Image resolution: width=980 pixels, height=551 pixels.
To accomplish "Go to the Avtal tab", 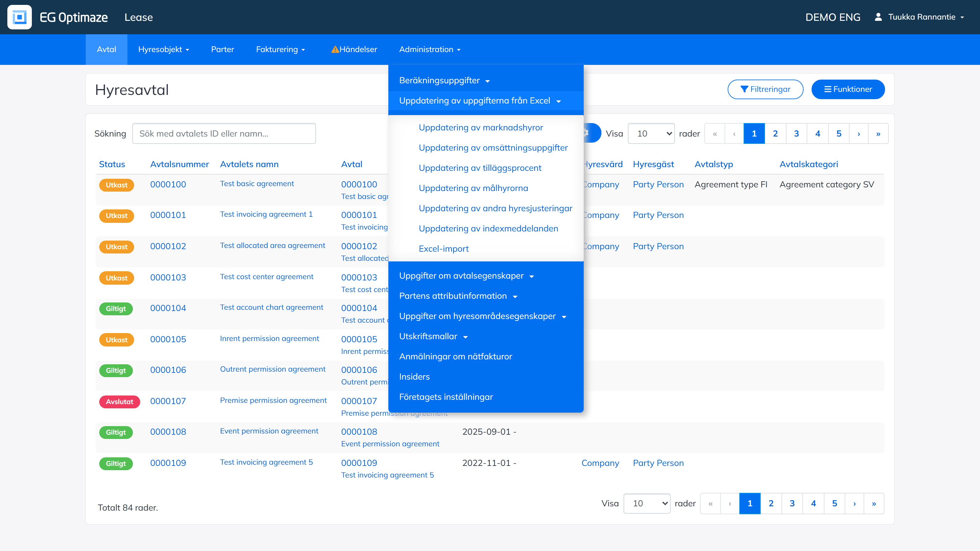I will (x=107, y=49).
